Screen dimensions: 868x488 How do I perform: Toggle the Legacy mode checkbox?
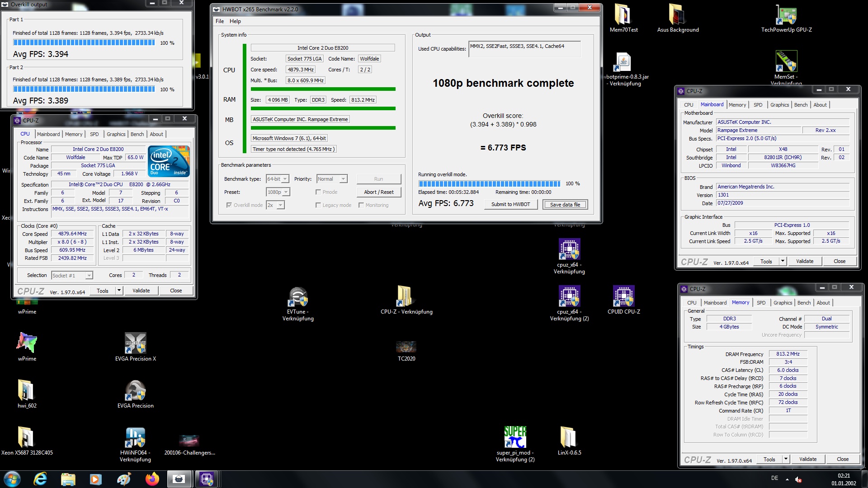318,205
